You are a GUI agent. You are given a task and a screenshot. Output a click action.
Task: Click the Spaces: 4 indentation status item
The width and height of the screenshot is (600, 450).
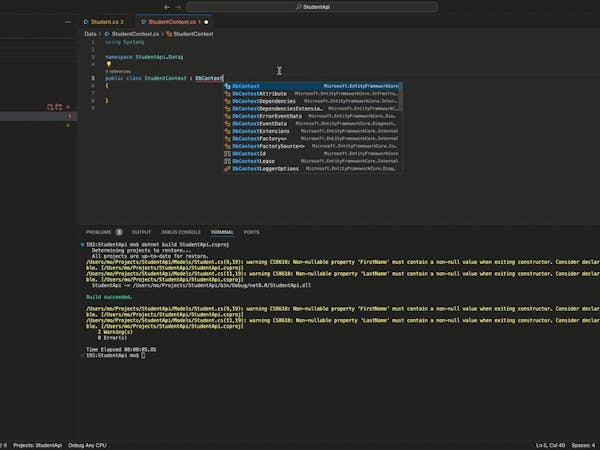[585, 445]
